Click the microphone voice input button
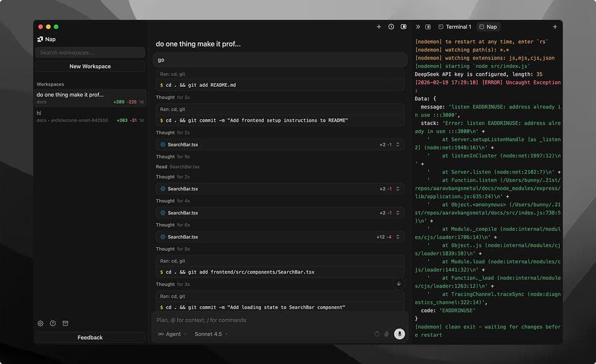Screen dimensions: 596x364 399,334
